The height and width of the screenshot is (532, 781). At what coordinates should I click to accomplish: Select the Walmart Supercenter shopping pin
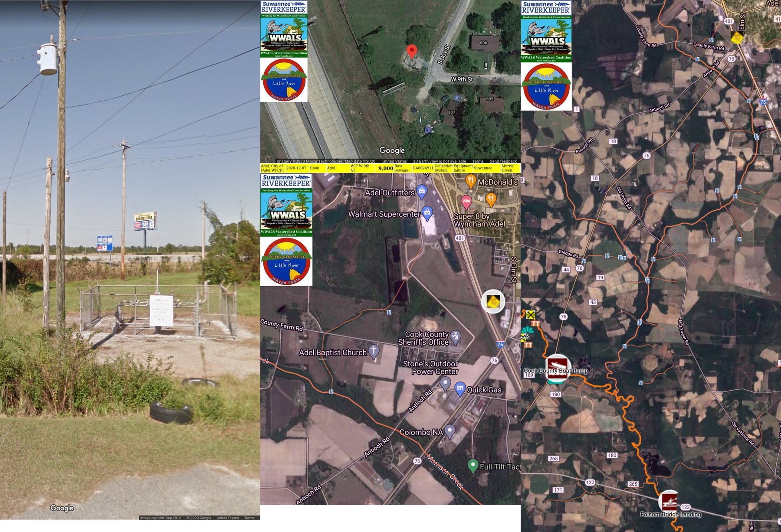tap(427, 213)
